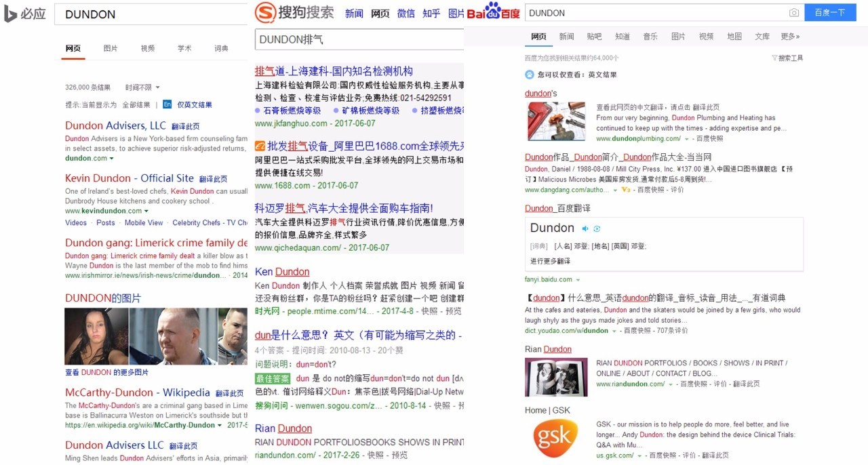The width and height of the screenshot is (868, 465).
Task: Click Alibaba orange icon in Sogou result
Action: tap(260, 146)
